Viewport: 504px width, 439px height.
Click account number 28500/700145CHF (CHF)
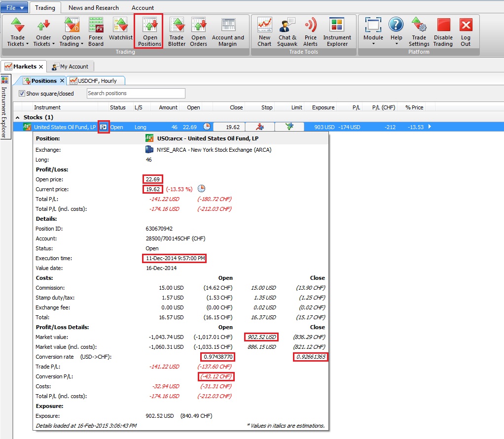pos(176,238)
